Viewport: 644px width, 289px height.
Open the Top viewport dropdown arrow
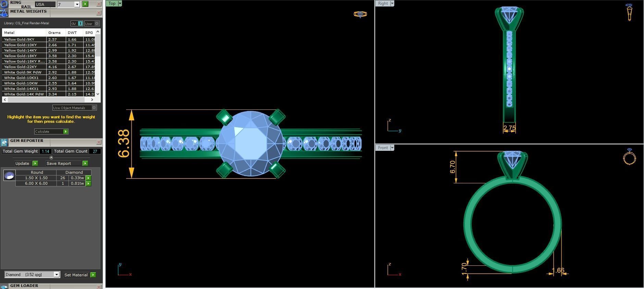coord(120,3)
